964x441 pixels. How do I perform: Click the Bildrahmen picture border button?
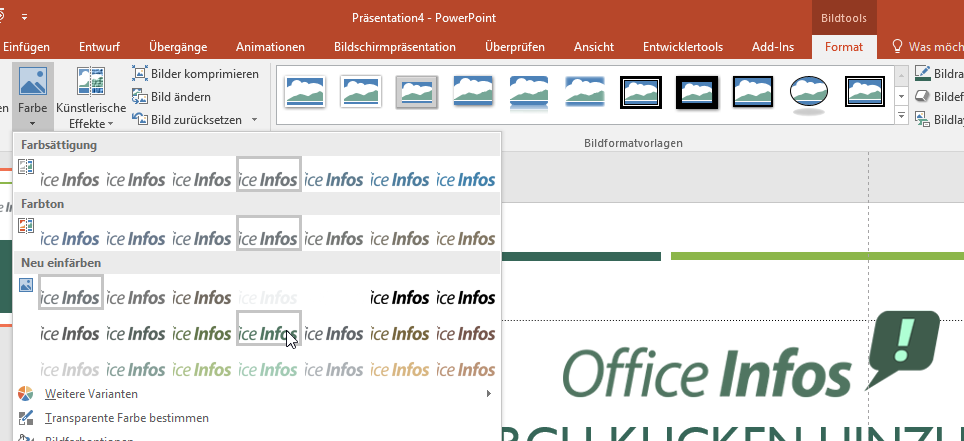coord(939,74)
